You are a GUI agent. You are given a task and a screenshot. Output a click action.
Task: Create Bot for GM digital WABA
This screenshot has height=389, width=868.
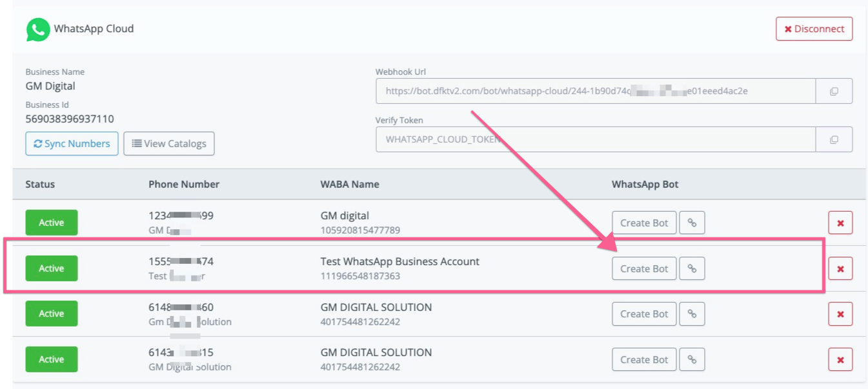click(644, 223)
